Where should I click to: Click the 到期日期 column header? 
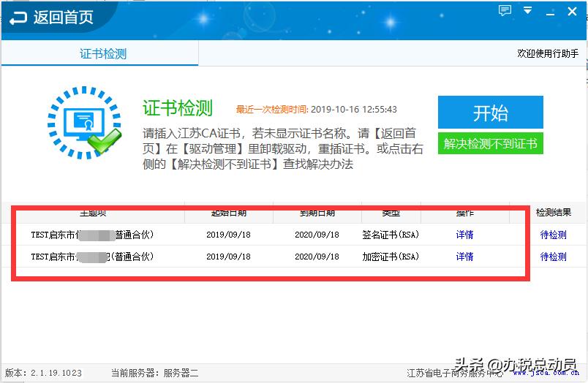click(x=317, y=213)
